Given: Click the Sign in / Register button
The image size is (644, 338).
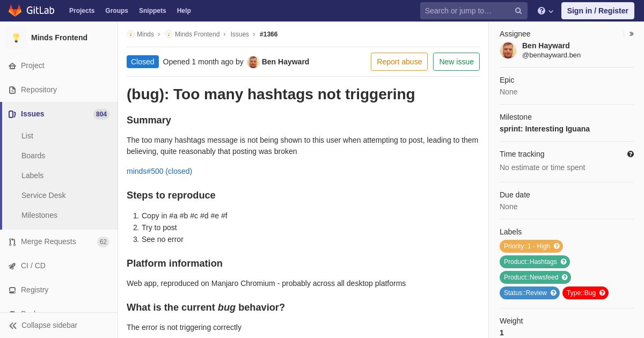Looking at the screenshot, I should click(x=598, y=11).
